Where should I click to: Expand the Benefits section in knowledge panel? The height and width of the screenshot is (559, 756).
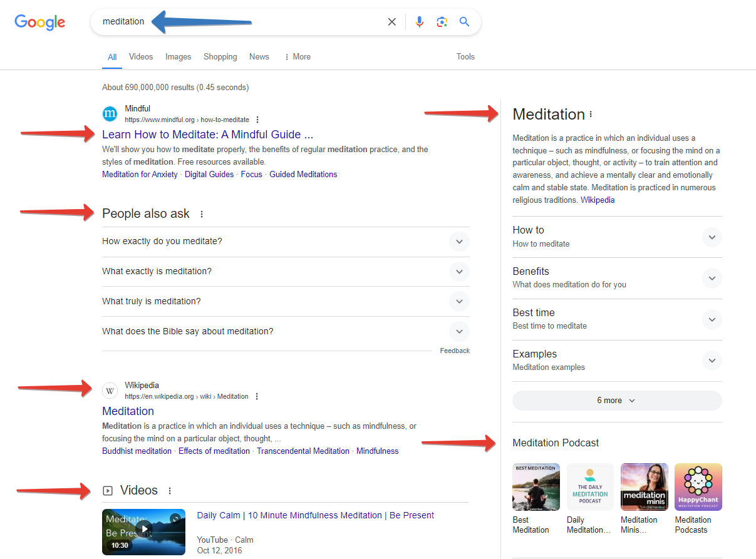tap(712, 278)
